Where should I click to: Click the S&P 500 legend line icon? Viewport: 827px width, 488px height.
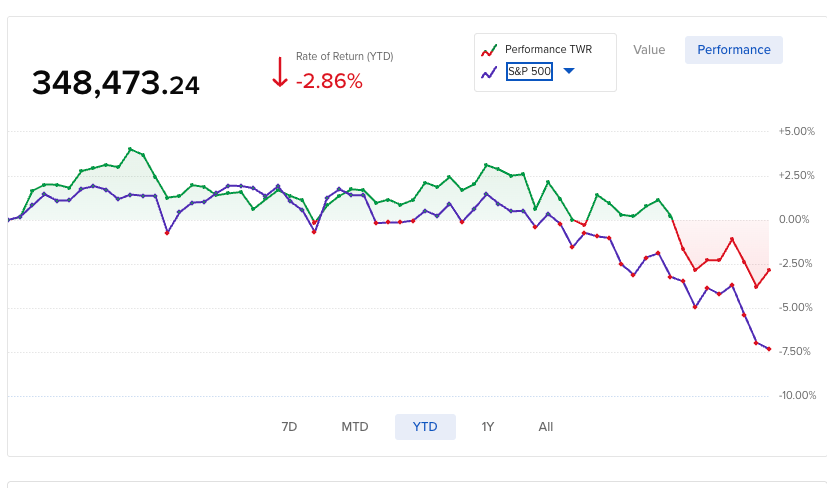point(489,72)
